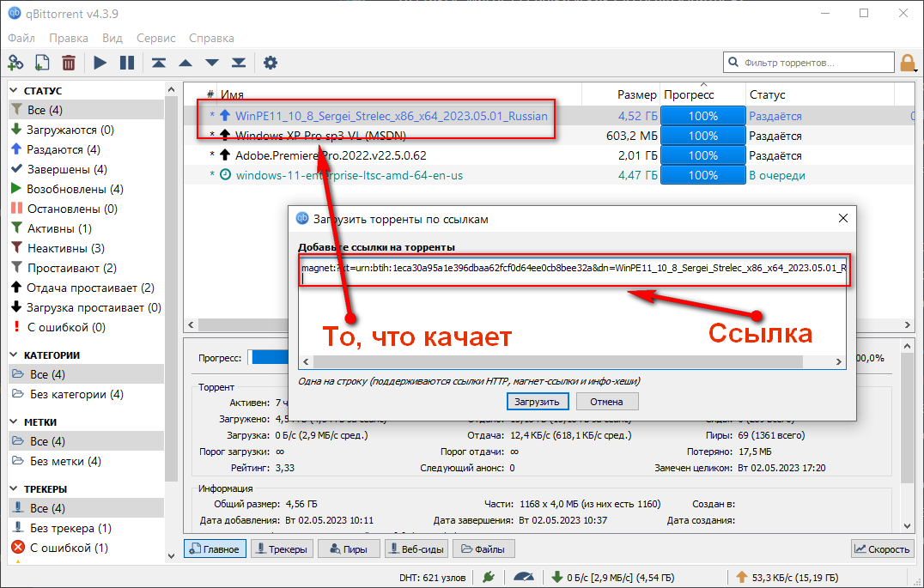This screenshot has height=588, width=924.
Task: Collapse the СТАТУС sidebar section
Action: [14, 91]
